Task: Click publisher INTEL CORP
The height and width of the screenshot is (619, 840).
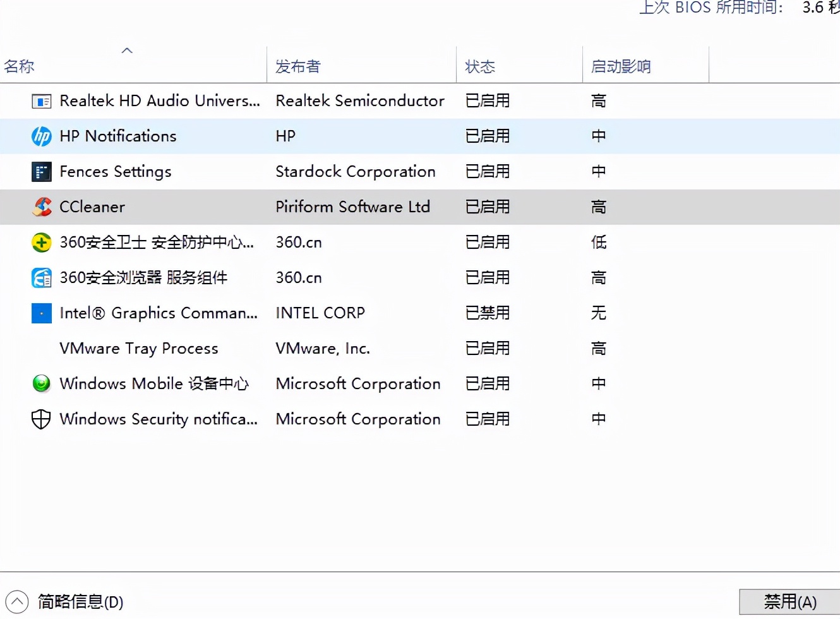Action: pos(320,313)
